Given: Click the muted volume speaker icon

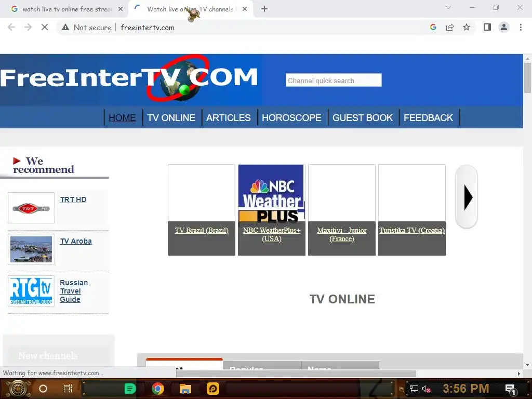Looking at the screenshot, I should pyautogui.click(x=426, y=389).
